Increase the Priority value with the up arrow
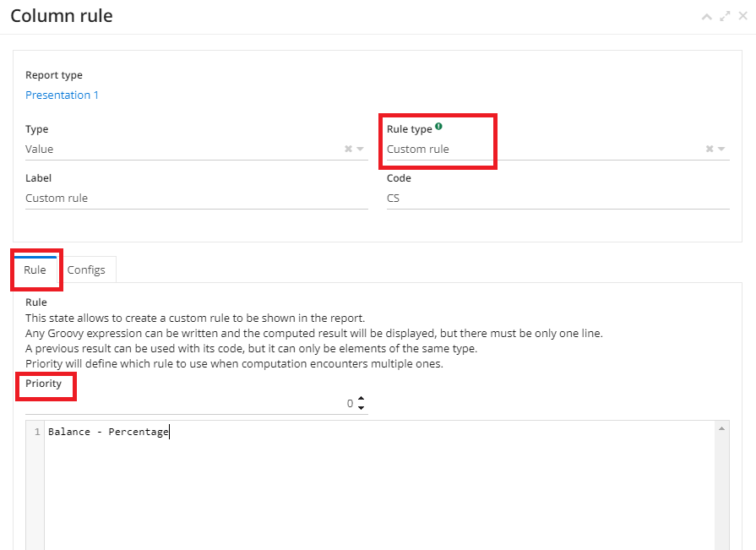756x550 pixels. click(362, 399)
